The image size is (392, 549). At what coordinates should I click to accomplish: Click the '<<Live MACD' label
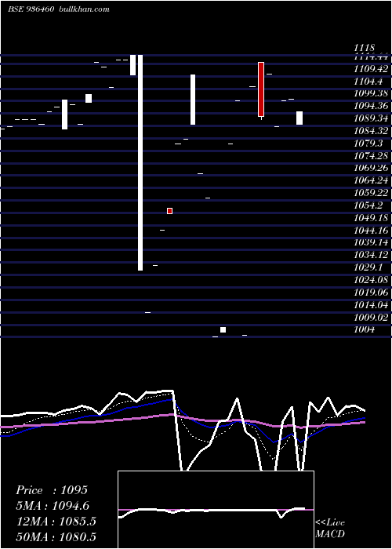[x=330, y=528]
